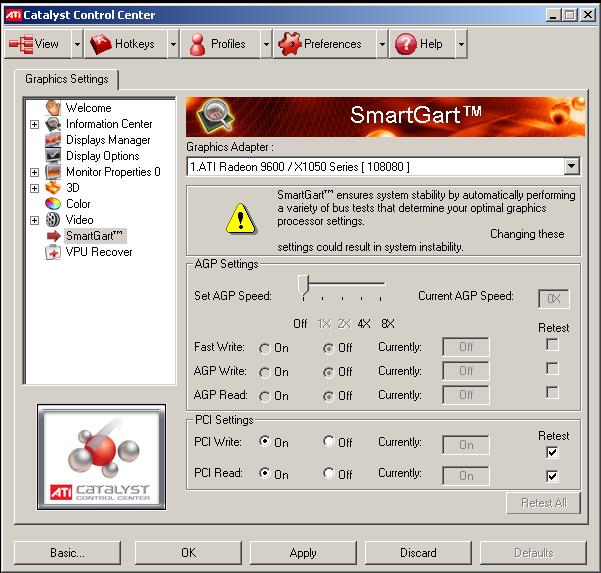Click the Profiles person icon
This screenshot has width=601, height=573.
pos(197,44)
